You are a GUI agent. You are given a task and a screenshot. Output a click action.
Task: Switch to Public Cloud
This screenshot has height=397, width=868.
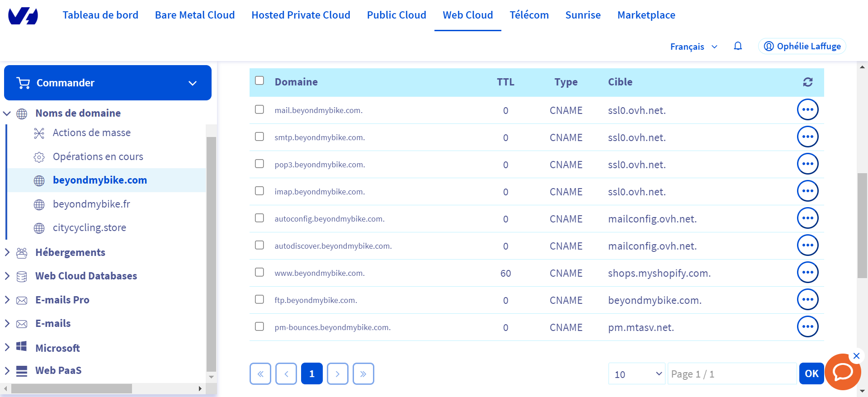click(396, 15)
